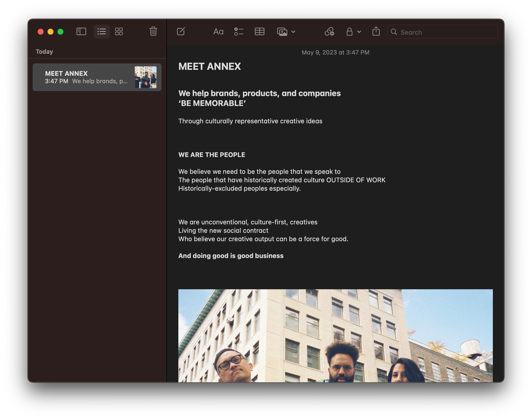Share the note via share icon
Screen dimensions: 532x419
pyautogui.click(x=376, y=31)
